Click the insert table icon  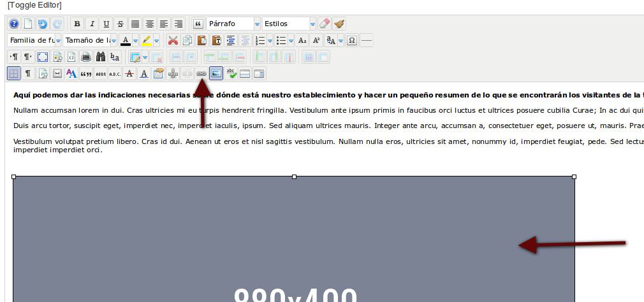[x=134, y=57]
